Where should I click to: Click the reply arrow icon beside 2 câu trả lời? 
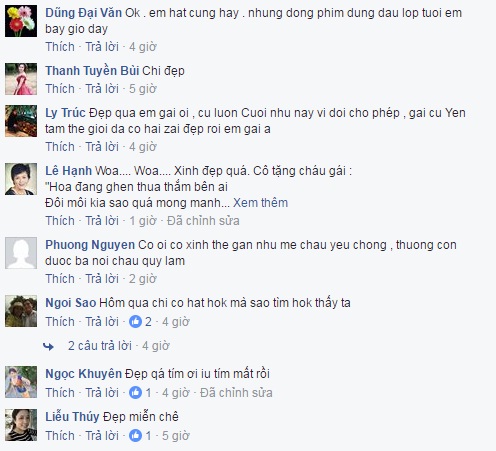coord(48,347)
